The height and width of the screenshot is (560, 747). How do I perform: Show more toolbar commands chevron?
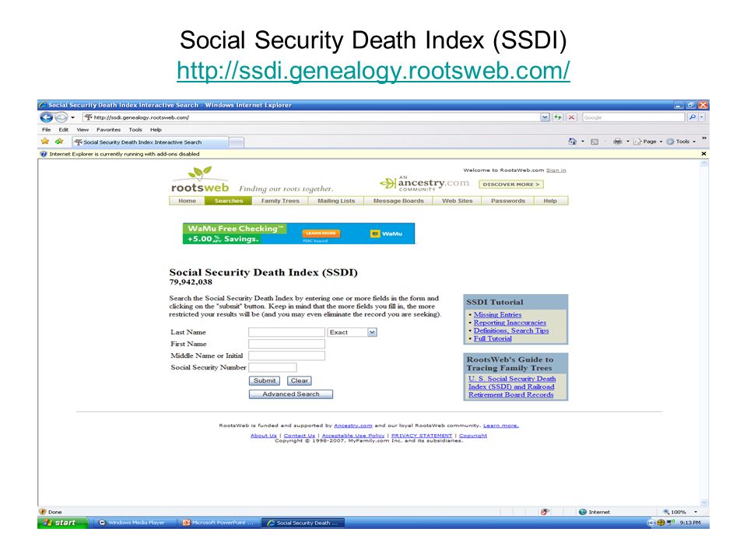pos(704,138)
